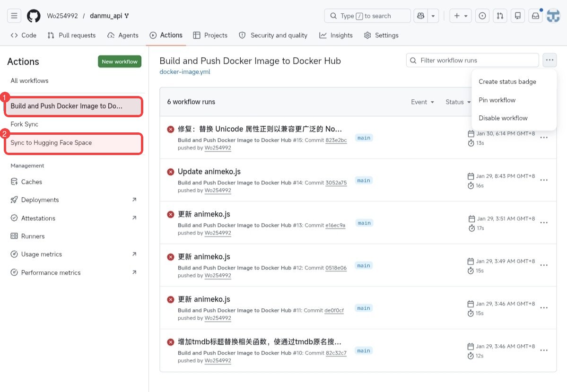Image resolution: width=567 pixels, height=392 pixels.
Task: Click the Filter workflow runs field
Action: tap(472, 60)
